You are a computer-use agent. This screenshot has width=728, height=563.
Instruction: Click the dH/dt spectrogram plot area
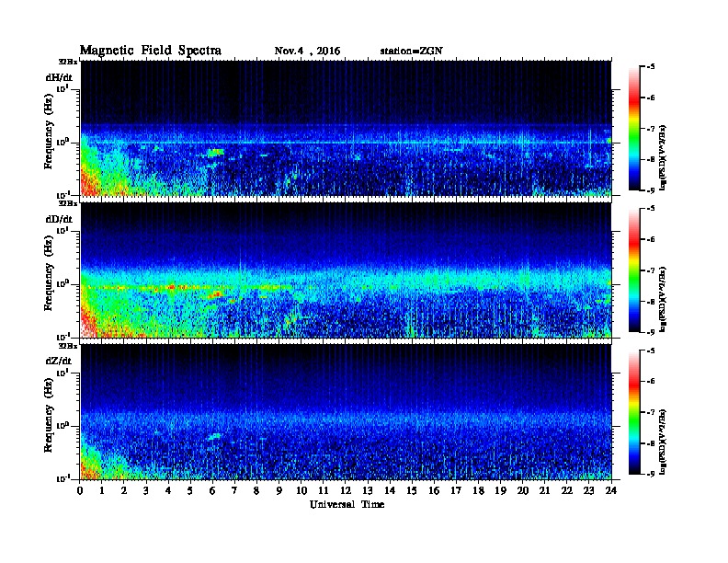[x=346, y=128]
